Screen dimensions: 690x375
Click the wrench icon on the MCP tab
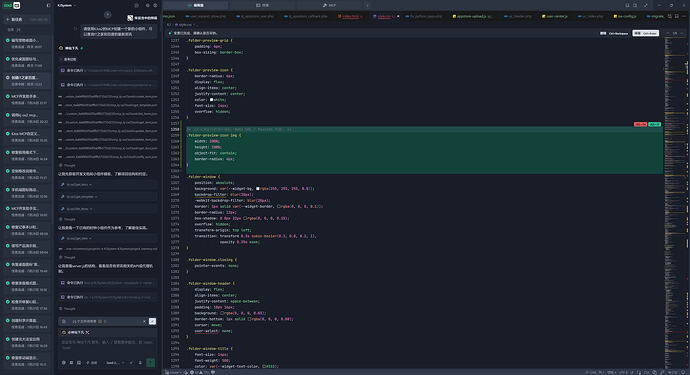point(325,5)
